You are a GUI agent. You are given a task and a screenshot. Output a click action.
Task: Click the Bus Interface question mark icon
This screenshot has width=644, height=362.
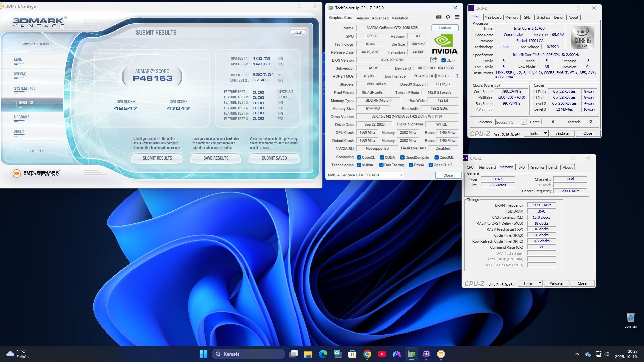point(457,76)
